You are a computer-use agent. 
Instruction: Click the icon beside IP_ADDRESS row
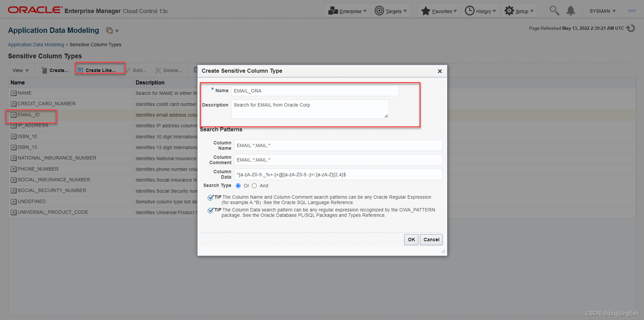pos(13,126)
